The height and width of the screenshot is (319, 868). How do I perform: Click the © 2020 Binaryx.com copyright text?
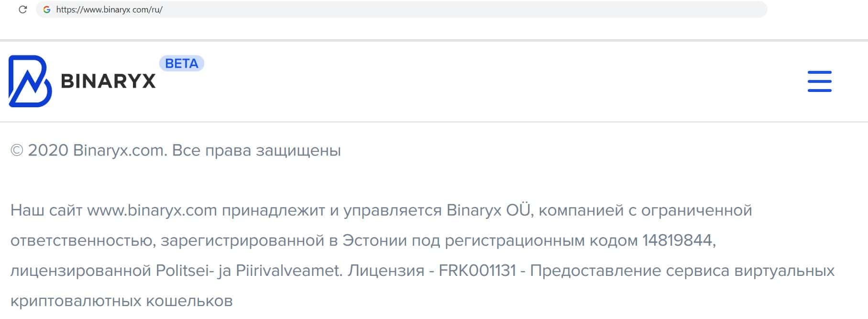88,150
